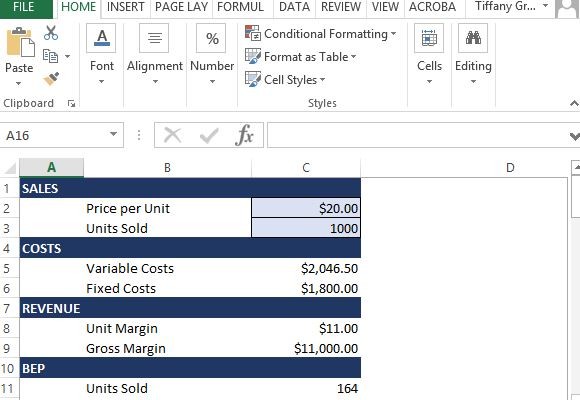Copy selection with the Copy icon

click(50, 56)
